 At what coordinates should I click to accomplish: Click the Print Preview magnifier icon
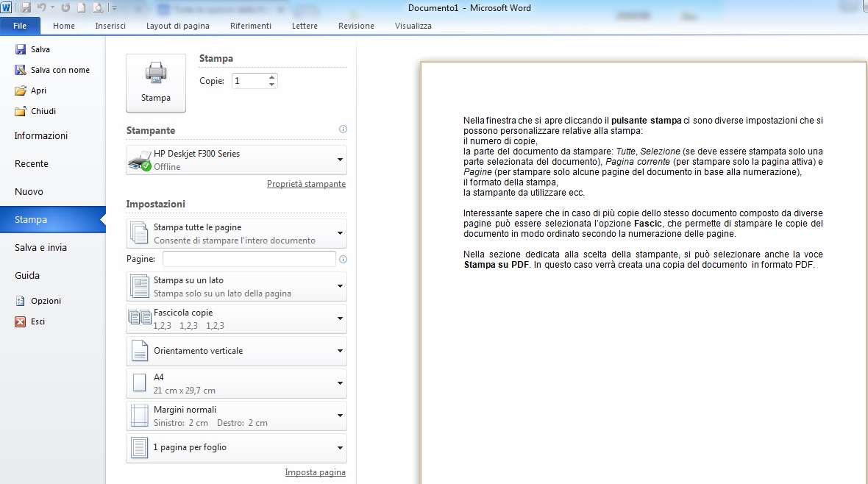click(x=98, y=8)
